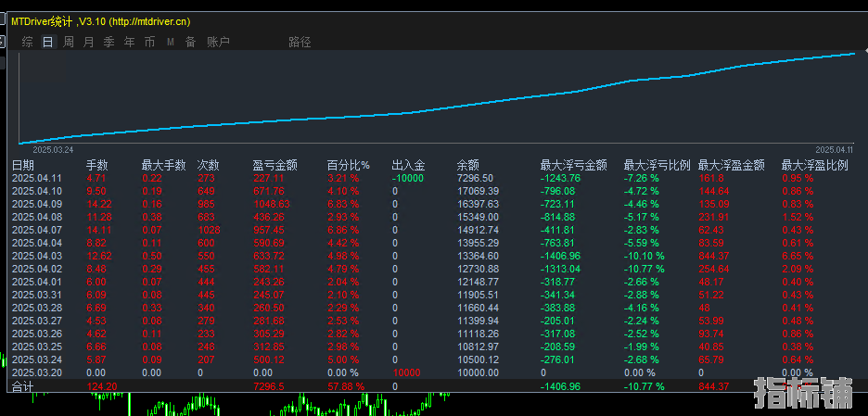Select the 2025.04.11 date row cell
Screen dimensions: 868x416
tap(36, 178)
